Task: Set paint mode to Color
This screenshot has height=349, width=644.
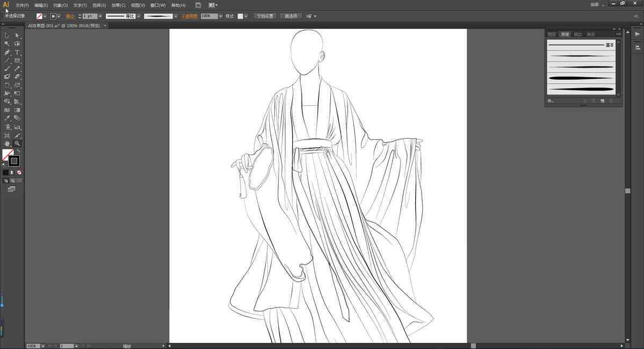Action: click(x=6, y=173)
